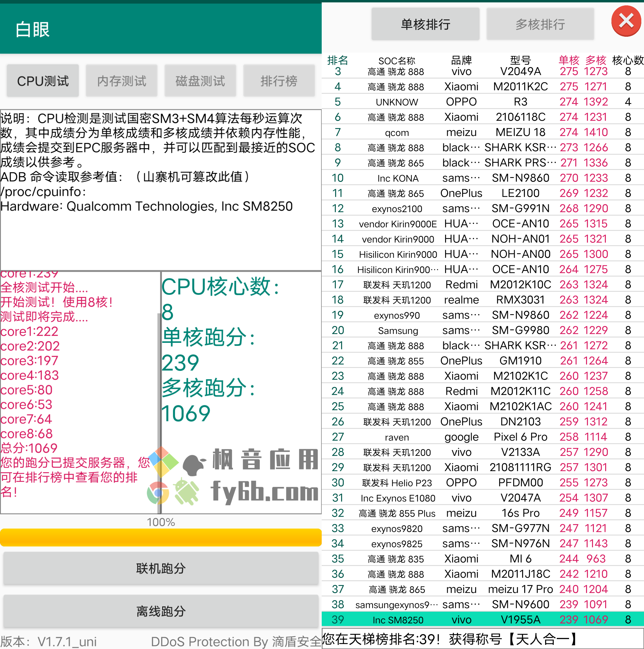Viewport: 644px width, 649px height.
Task: Click the 您在天梯榜排名:39 status message
Action: coord(450,639)
